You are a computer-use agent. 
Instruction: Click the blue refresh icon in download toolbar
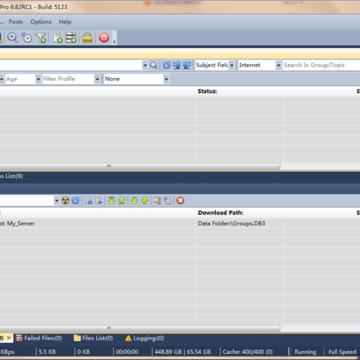[76, 201]
